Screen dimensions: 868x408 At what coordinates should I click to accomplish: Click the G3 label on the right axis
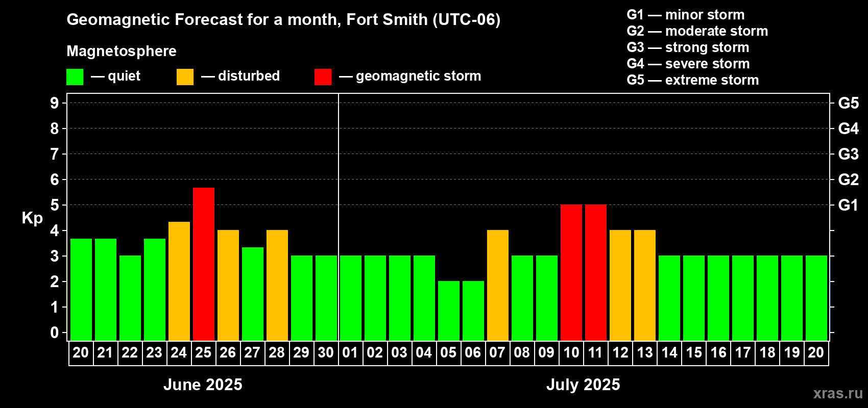[x=848, y=154]
